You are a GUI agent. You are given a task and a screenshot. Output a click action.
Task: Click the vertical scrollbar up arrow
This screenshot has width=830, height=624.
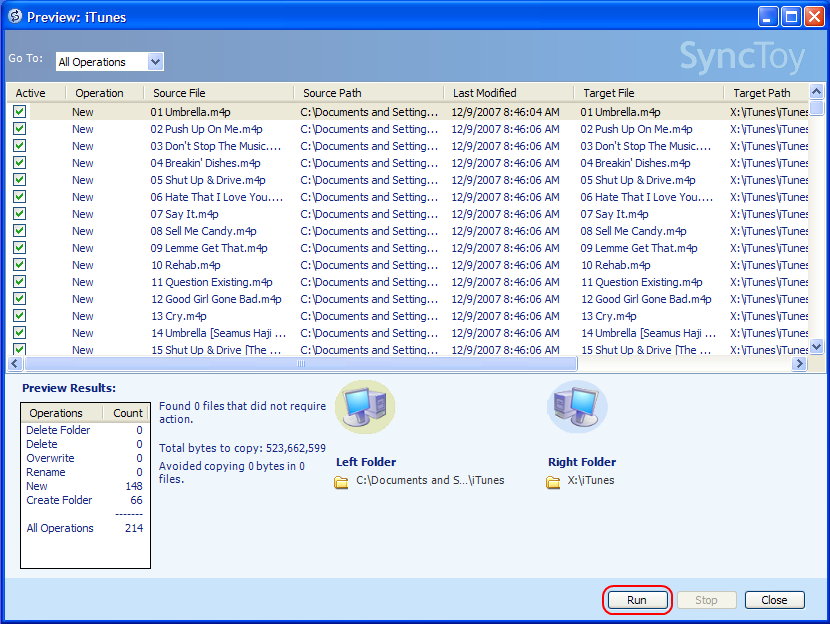click(x=816, y=91)
